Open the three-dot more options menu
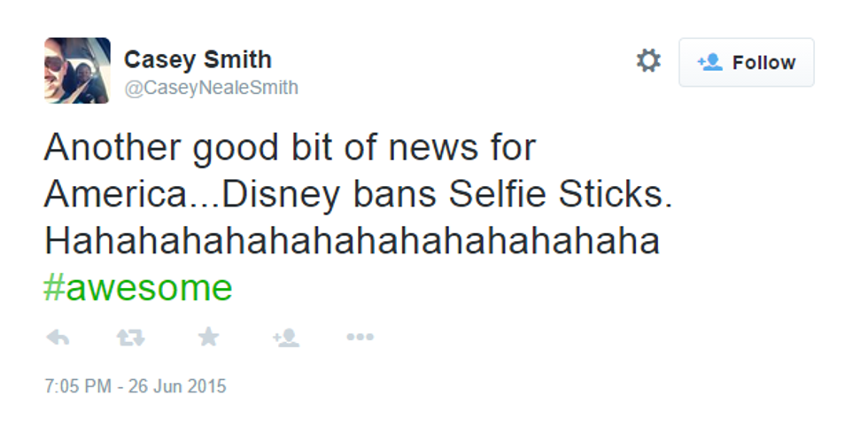The width and height of the screenshot is (868, 443). pyautogui.click(x=360, y=338)
